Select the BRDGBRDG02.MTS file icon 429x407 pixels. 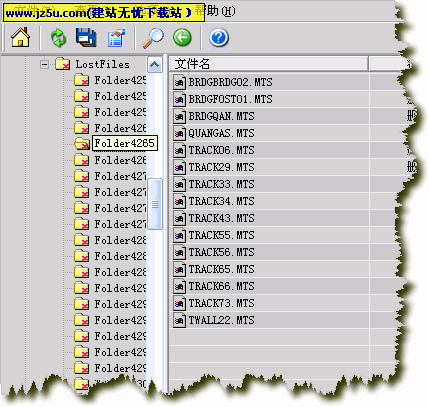point(179,82)
